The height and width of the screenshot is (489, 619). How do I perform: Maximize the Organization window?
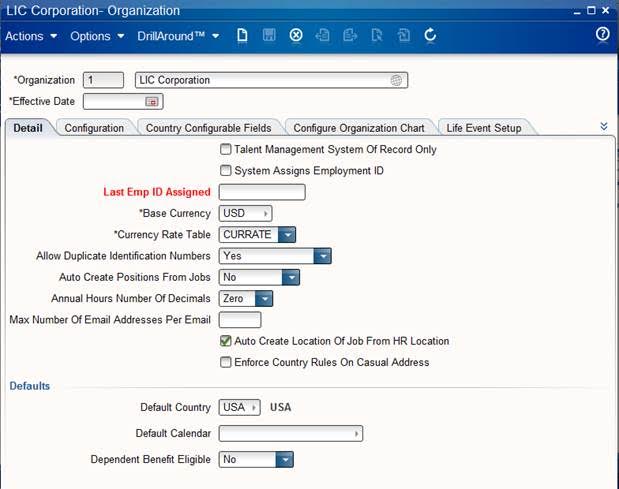pos(591,10)
